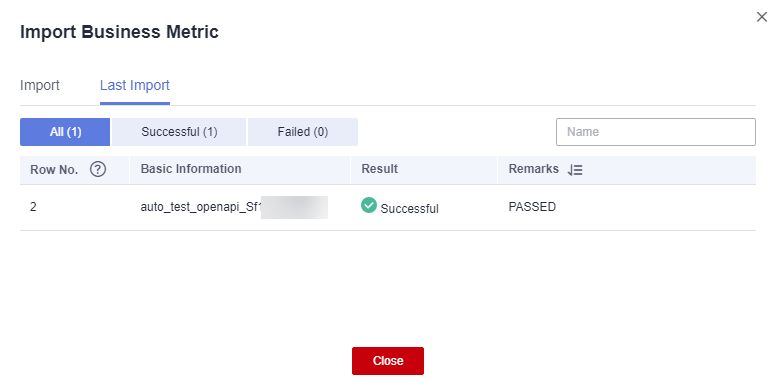Click the red Close button

click(x=388, y=361)
